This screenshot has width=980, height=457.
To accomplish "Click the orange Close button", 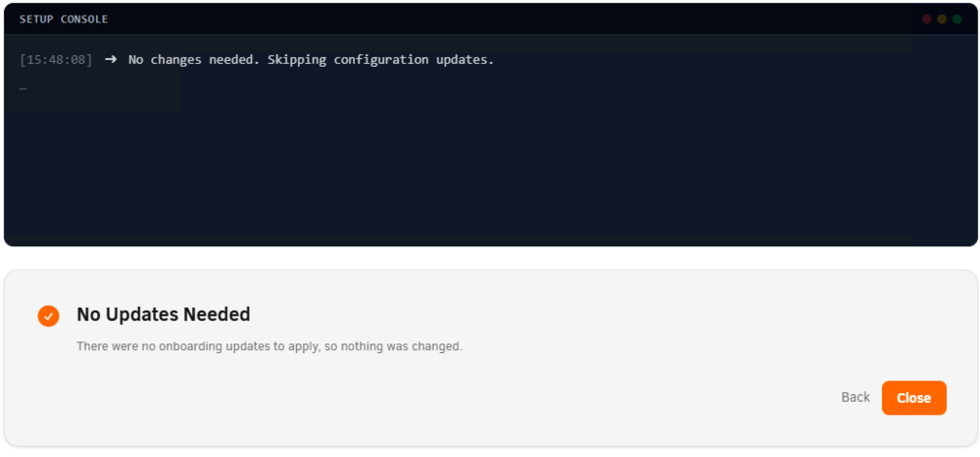I will tap(913, 397).
